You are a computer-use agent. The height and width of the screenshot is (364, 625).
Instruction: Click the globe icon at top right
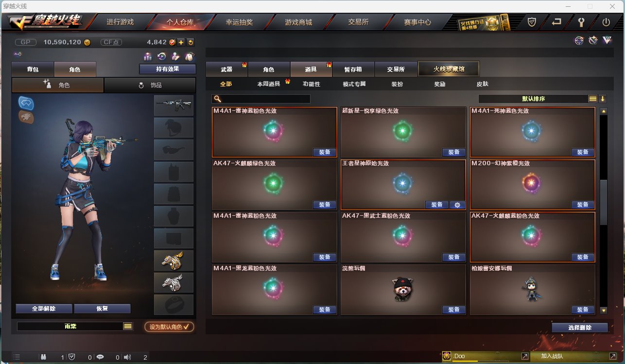coord(579,41)
